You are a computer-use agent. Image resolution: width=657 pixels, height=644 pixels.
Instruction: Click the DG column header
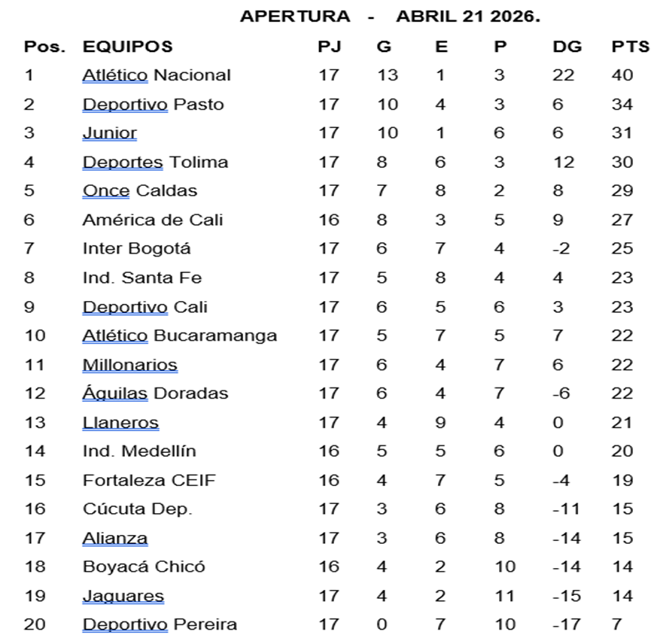click(x=567, y=47)
